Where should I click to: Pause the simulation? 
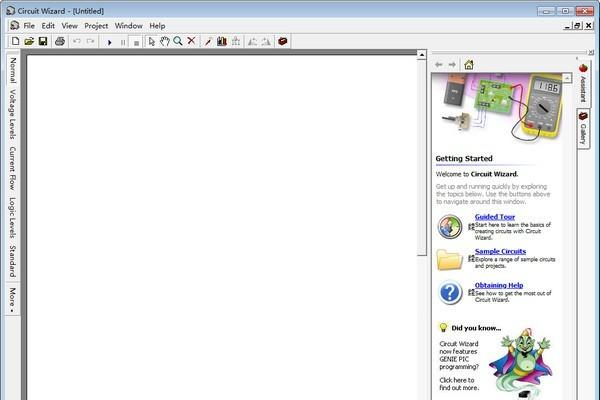[x=123, y=42]
